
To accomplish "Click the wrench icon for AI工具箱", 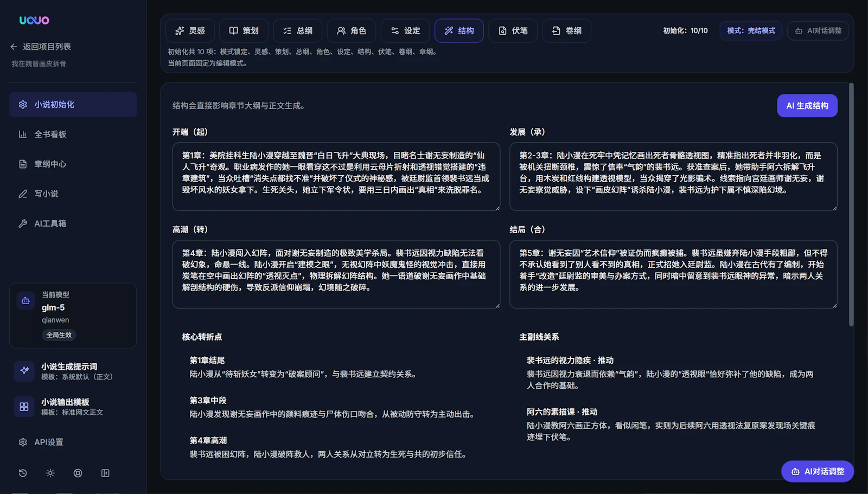I will tap(23, 223).
